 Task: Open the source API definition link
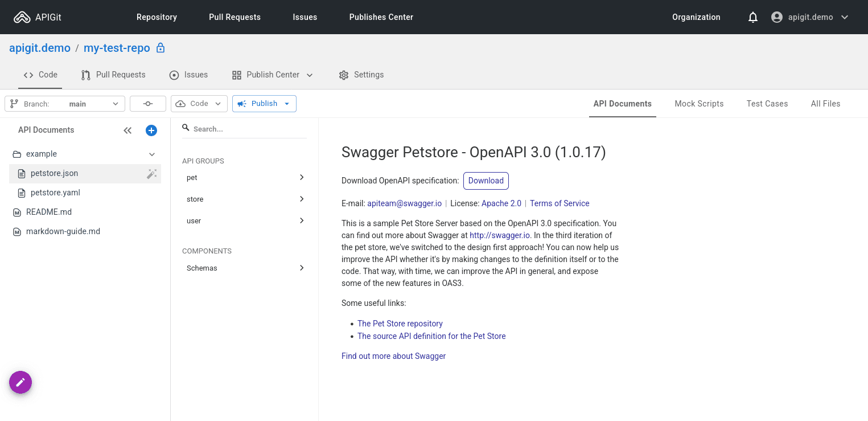(431, 336)
